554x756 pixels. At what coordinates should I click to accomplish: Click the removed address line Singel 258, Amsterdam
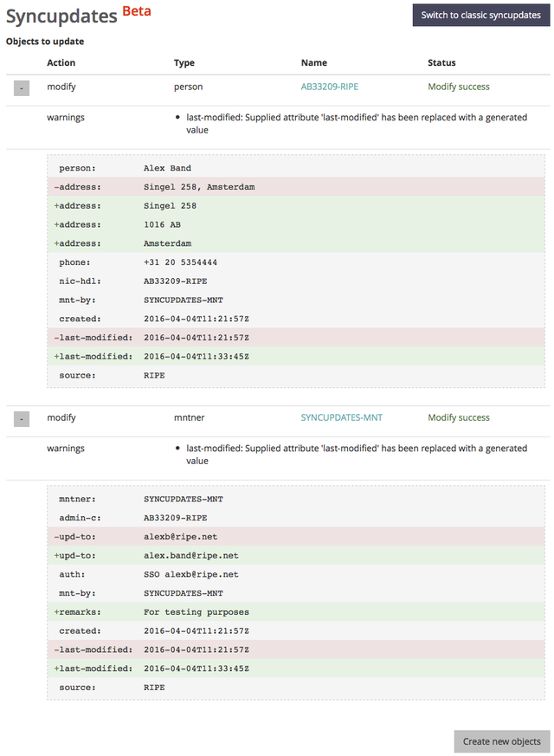(x=296, y=186)
